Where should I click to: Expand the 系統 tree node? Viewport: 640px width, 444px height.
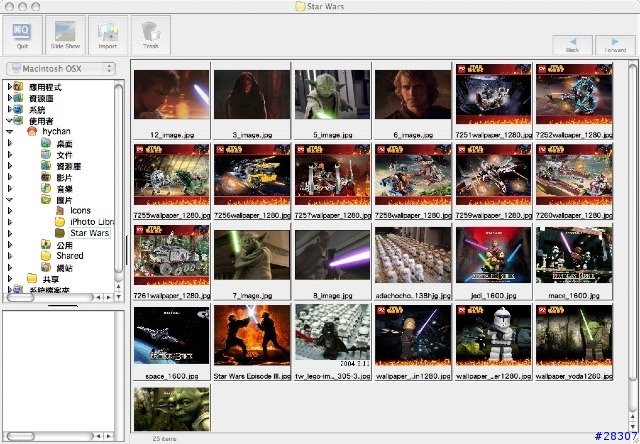(9, 109)
